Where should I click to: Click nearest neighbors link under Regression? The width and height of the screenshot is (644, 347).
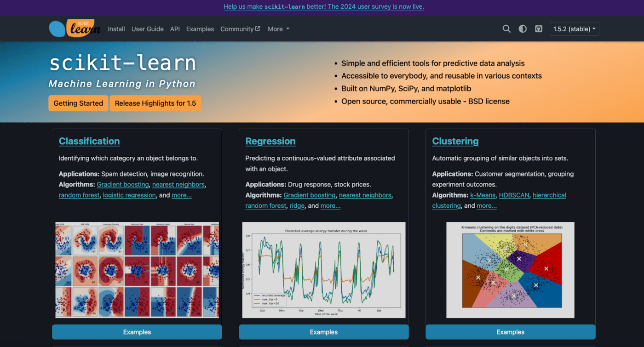(x=365, y=195)
